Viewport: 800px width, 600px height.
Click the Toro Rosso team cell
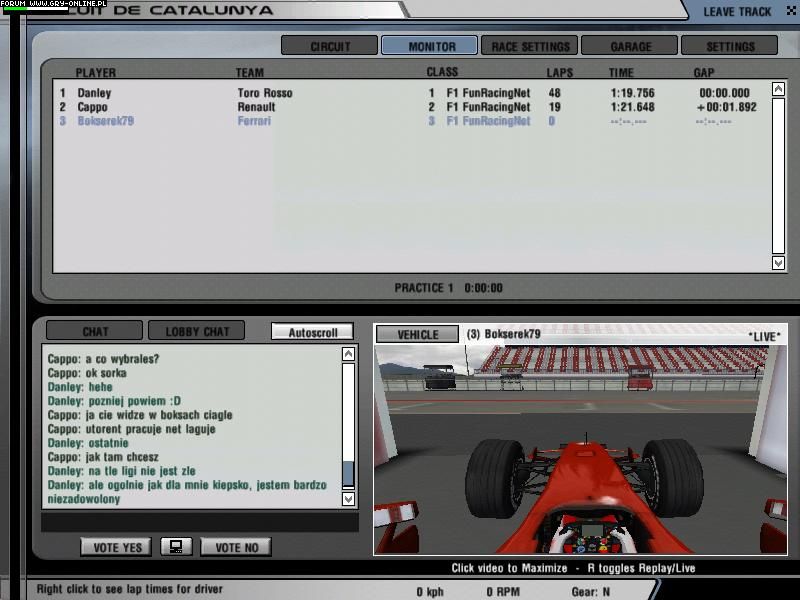(x=265, y=93)
